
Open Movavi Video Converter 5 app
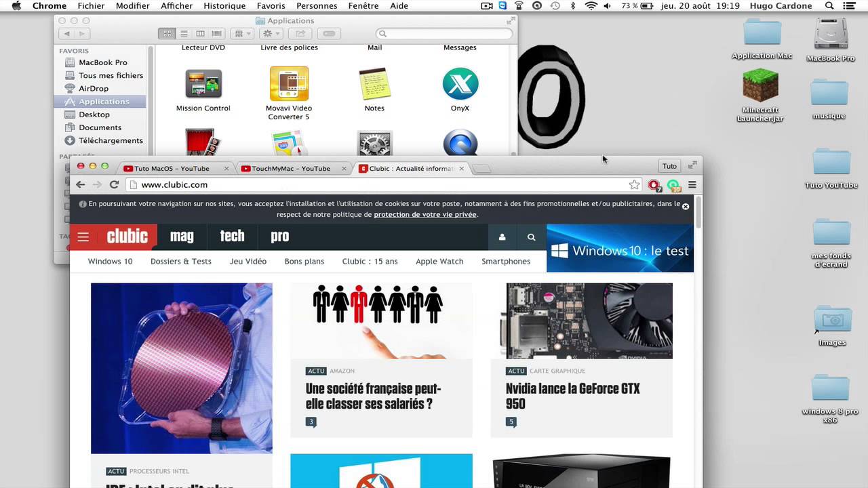289,83
